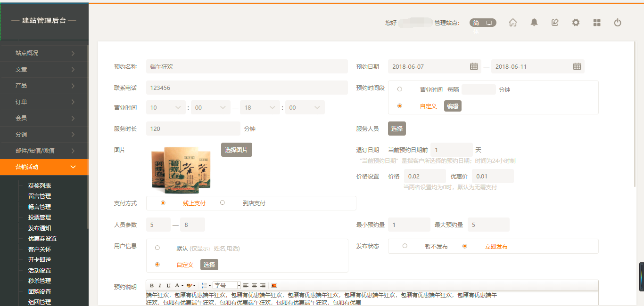
Task: Select 暂不发布 publish status
Action: (x=405, y=246)
